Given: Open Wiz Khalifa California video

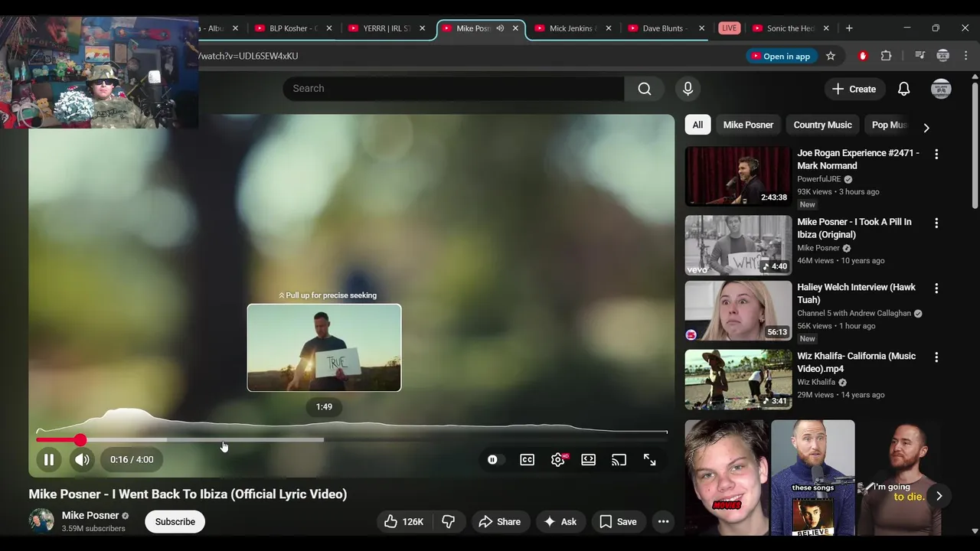Looking at the screenshot, I should point(856,362).
